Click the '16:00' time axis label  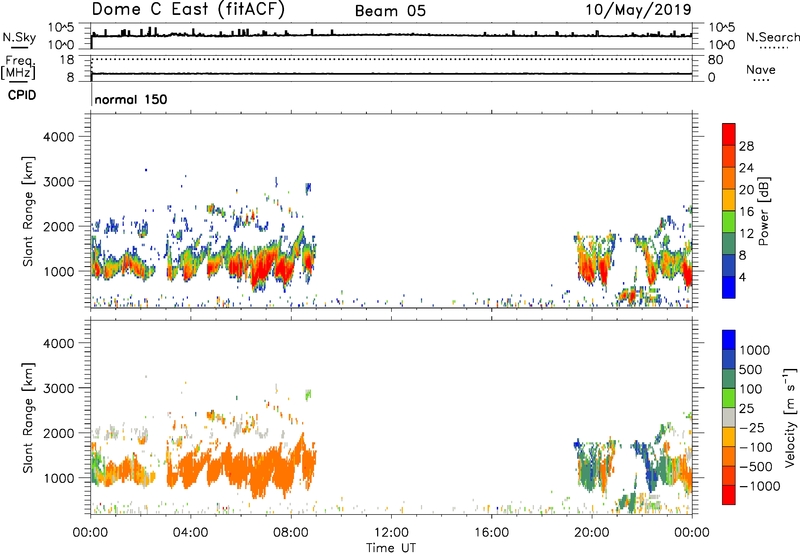pos(491,533)
